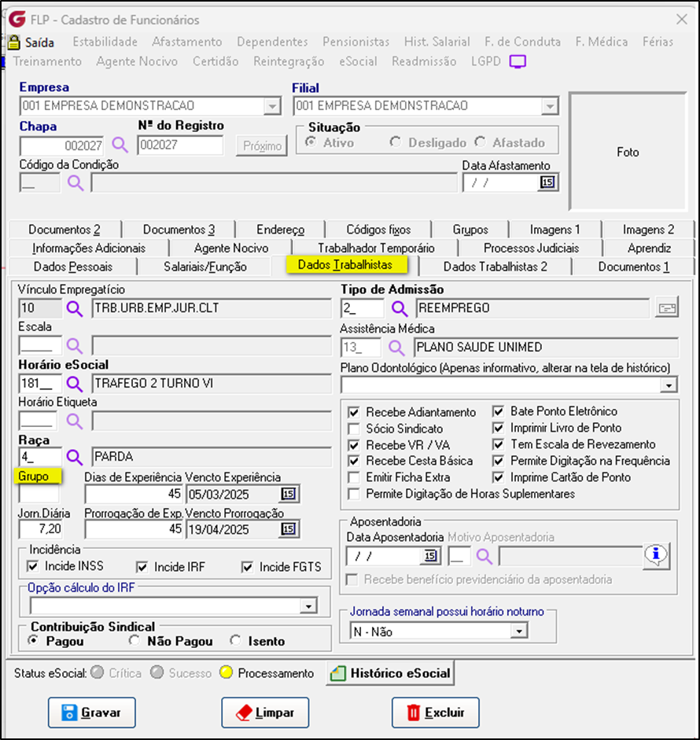Viewport: 700px width, 740px height.
Task: Click the G application logo icon
Action: pos(17,20)
